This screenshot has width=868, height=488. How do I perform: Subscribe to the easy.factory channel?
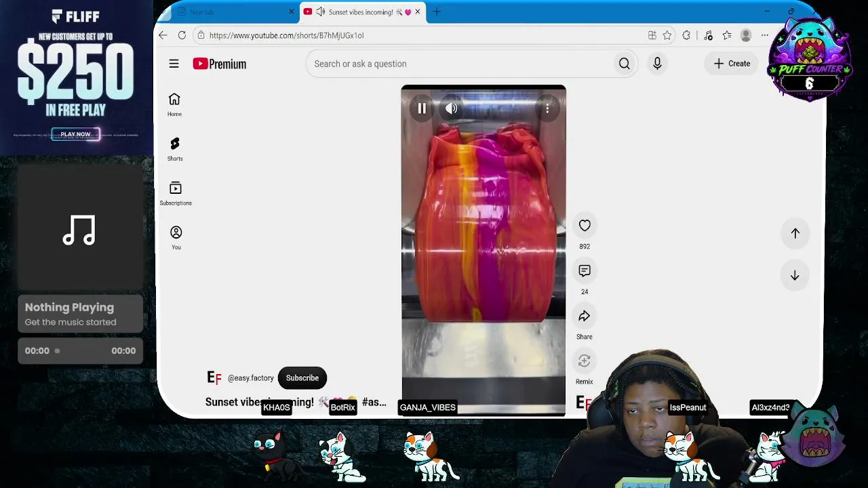click(302, 378)
